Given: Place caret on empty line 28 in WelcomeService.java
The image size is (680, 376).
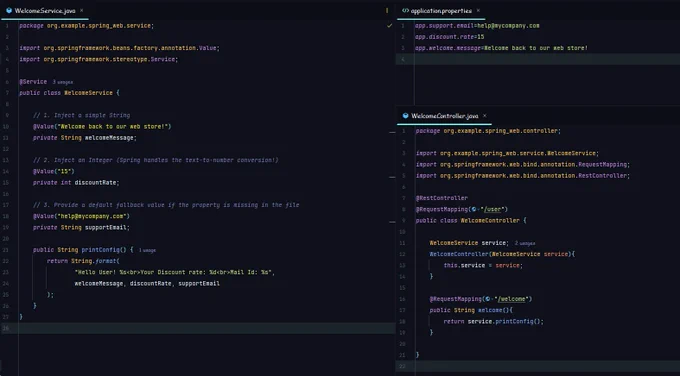Looking at the screenshot, I should pos(206,328).
